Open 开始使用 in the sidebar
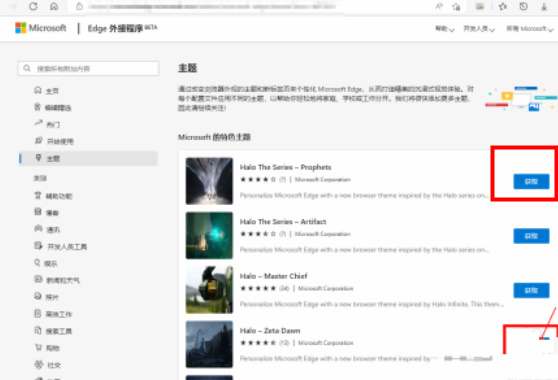This screenshot has width=558, height=380. click(x=54, y=141)
